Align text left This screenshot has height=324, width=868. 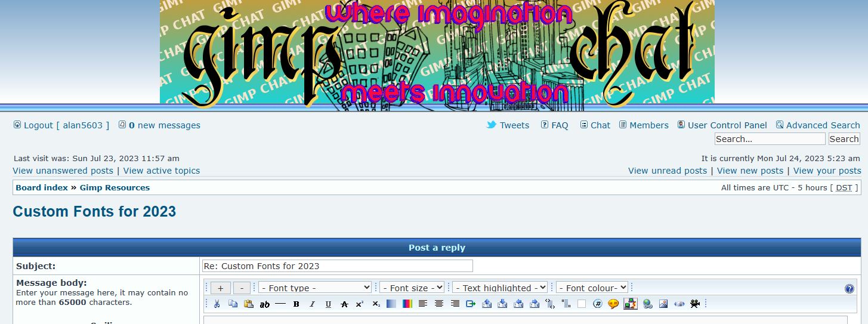click(x=423, y=304)
